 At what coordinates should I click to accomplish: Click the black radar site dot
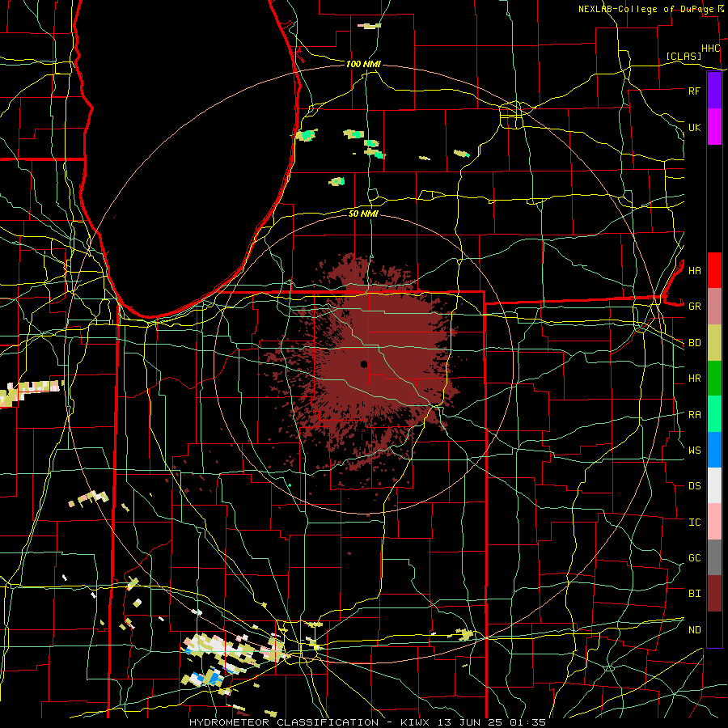pos(363,364)
